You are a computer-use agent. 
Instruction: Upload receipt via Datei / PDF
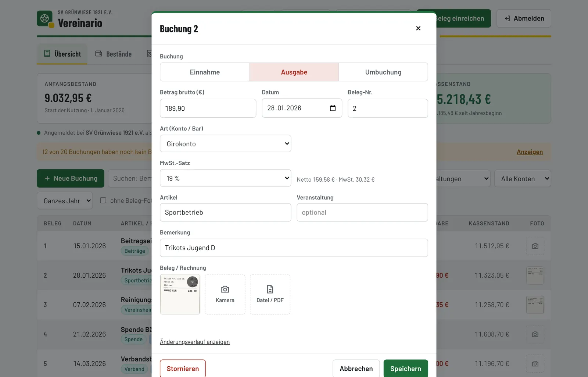point(270,294)
